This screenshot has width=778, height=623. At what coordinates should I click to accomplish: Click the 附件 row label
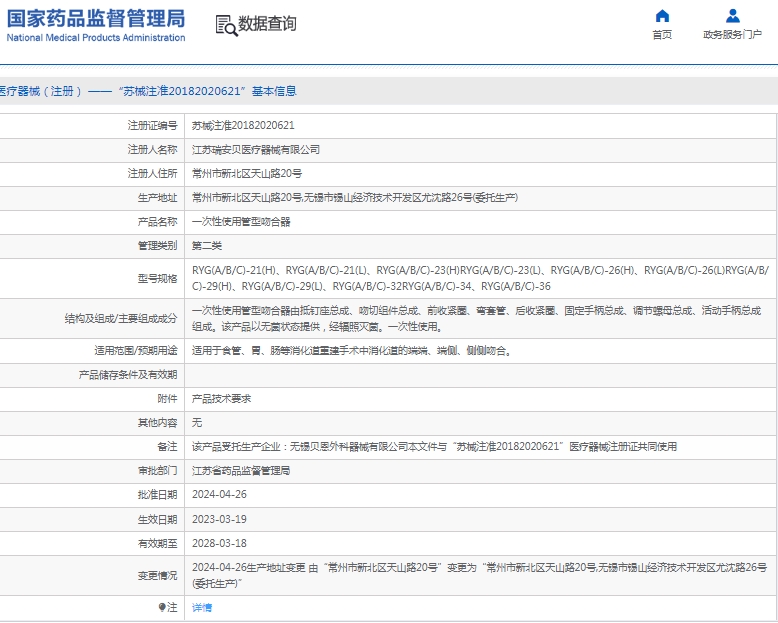point(167,399)
